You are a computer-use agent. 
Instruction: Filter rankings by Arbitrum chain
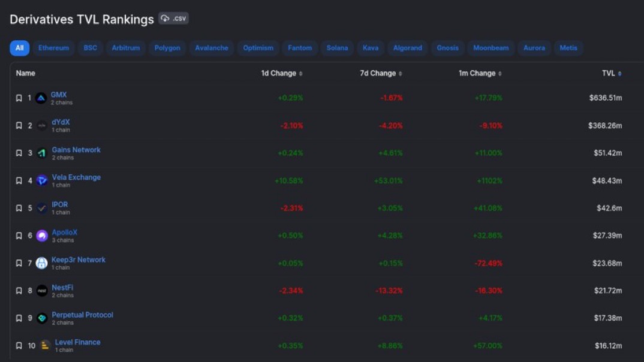point(125,48)
